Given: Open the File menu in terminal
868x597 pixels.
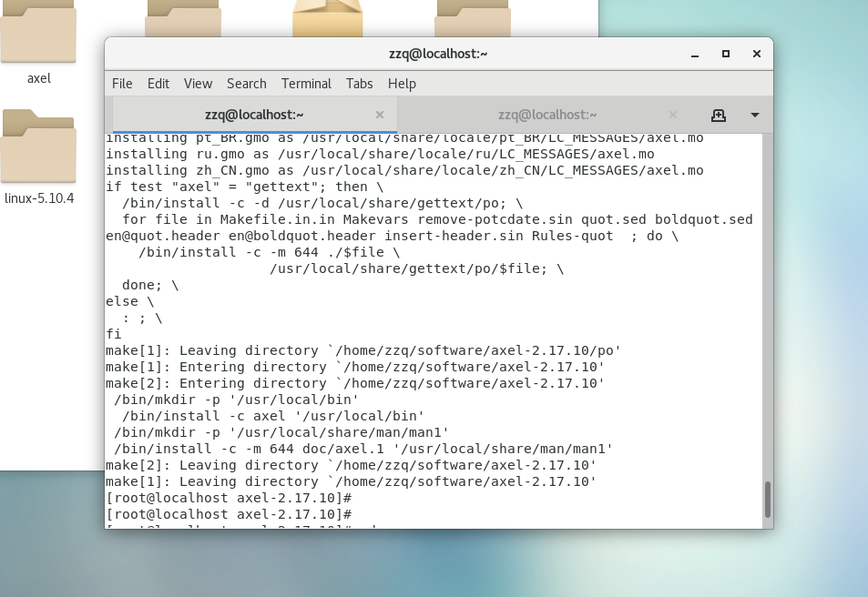Looking at the screenshot, I should click(122, 84).
